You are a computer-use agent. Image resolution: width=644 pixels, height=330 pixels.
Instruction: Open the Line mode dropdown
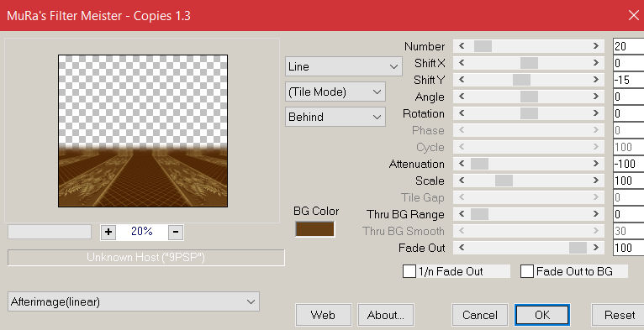(x=343, y=66)
